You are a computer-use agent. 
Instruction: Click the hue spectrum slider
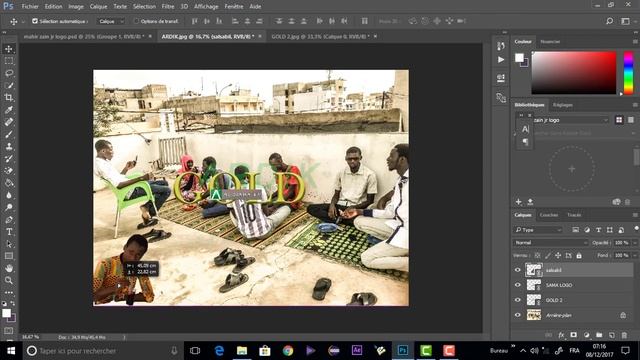[629, 73]
